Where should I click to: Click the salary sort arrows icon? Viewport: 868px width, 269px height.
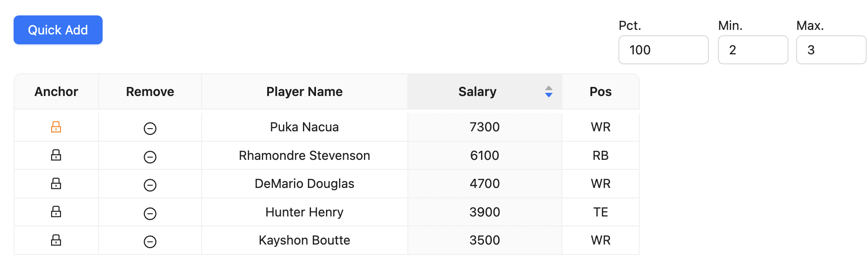pyautogui.click(x=549, y=91)
